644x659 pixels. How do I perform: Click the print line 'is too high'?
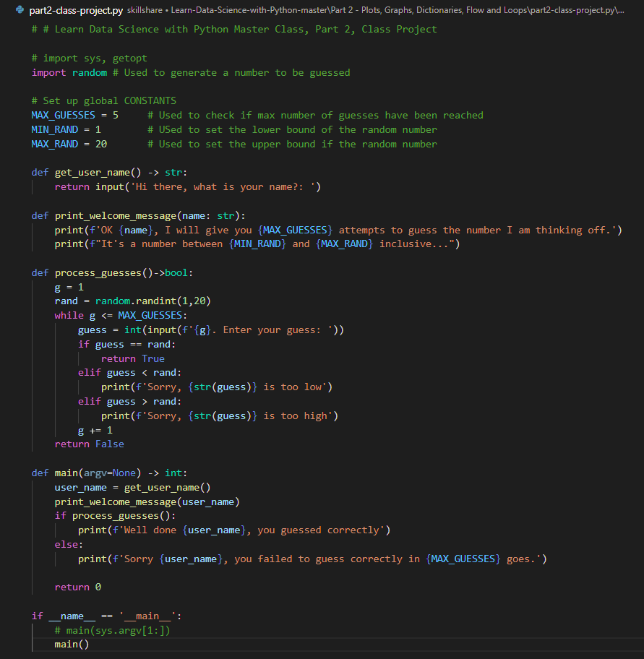pos(220,415)
